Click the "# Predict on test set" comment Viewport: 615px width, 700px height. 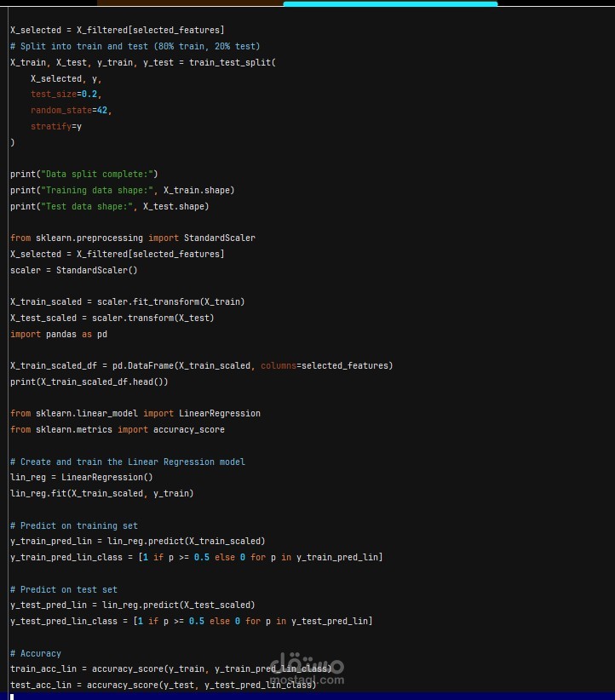click(64, 589)
